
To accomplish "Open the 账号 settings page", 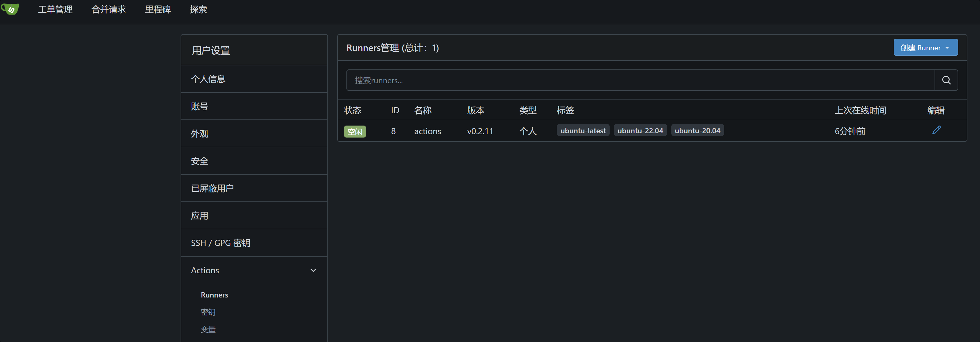I will (199, 107).
